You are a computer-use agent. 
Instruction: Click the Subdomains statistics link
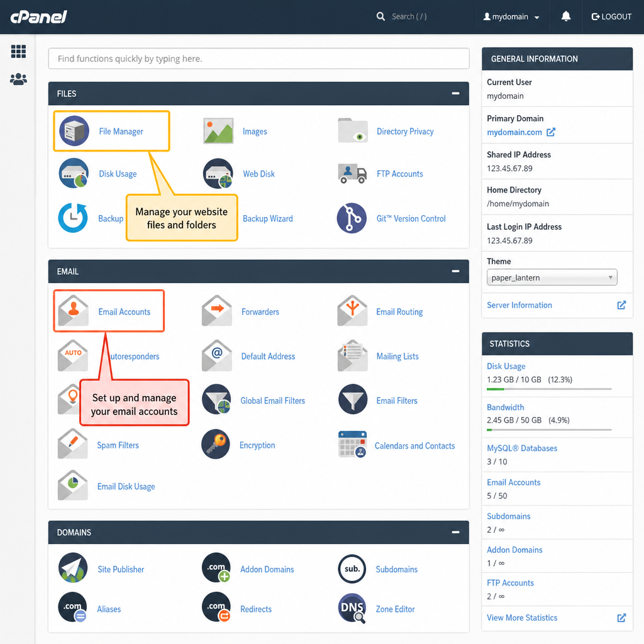coord(508,516)
